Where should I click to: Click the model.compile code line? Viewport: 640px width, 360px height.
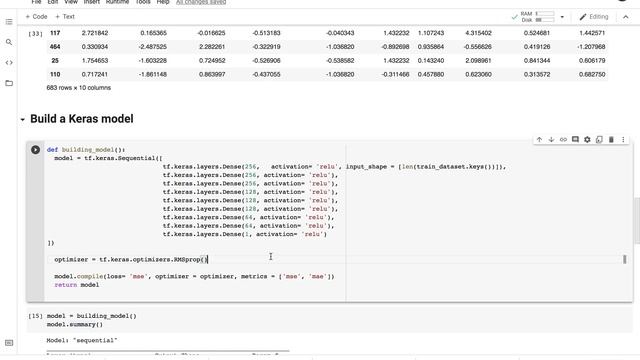pyautogui.click(x=194, y=276)
